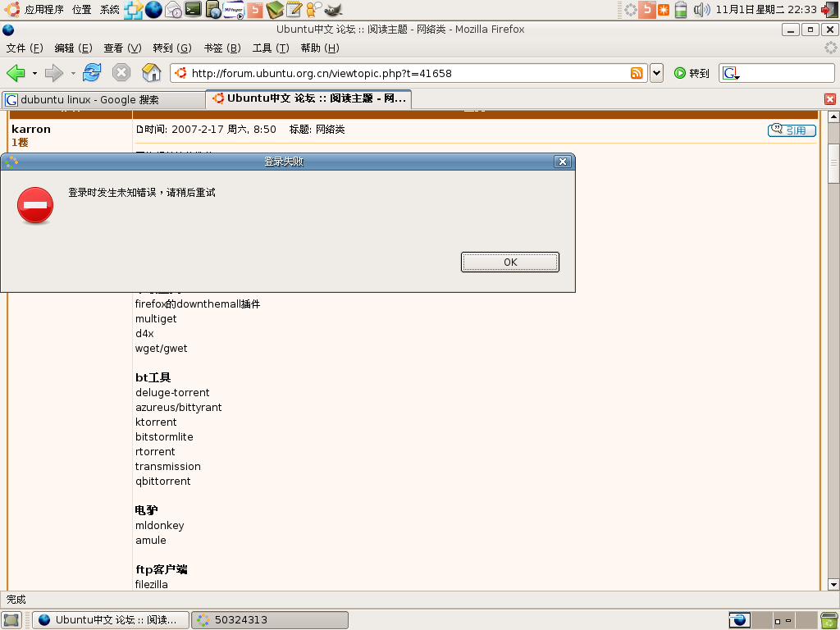
Task: Open the 工具 (T) menu
Action: click(271, 48)
